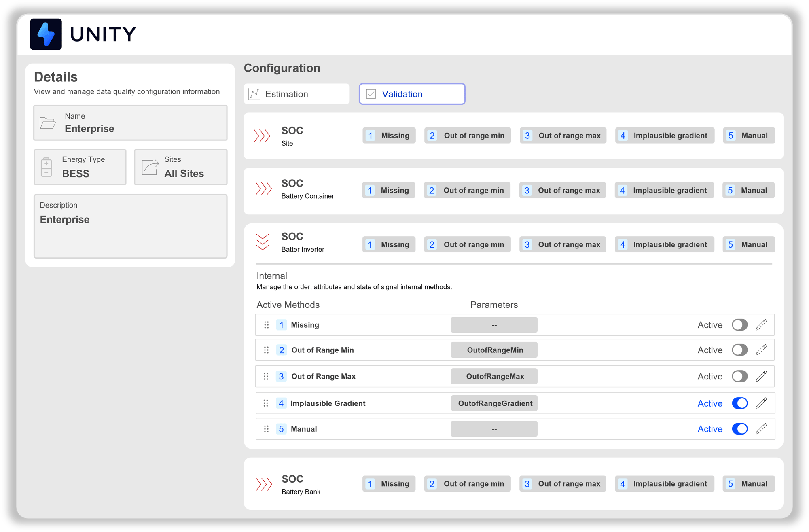Viewport: 809px width, 532px height.
Task: Click the checkbox icon in Validation tab
Action: point(371,93)
